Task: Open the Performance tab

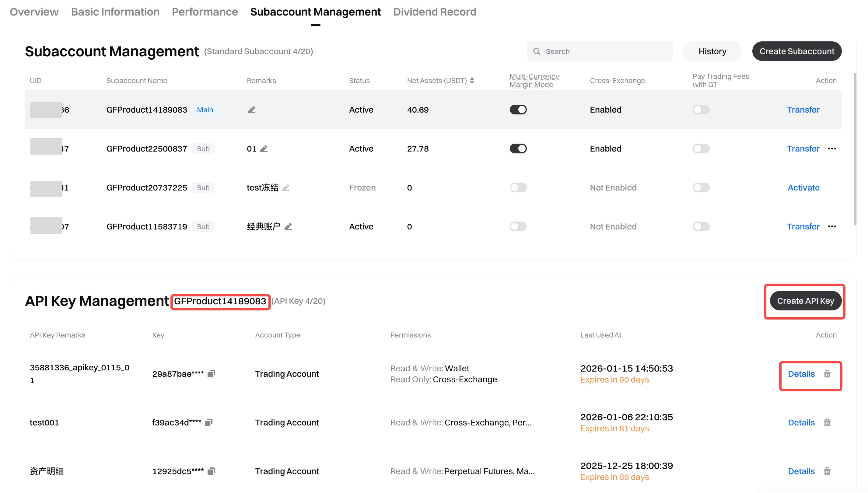Action: click(205, 12)
